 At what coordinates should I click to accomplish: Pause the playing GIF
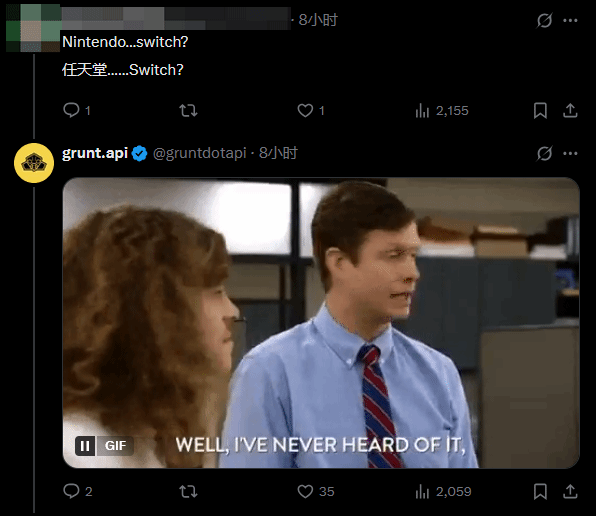85,446
